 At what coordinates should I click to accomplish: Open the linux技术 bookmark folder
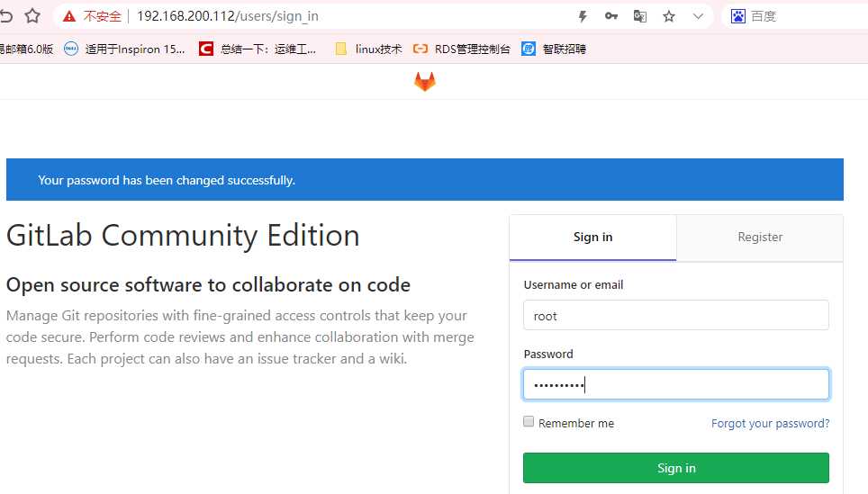click(368, 49)
